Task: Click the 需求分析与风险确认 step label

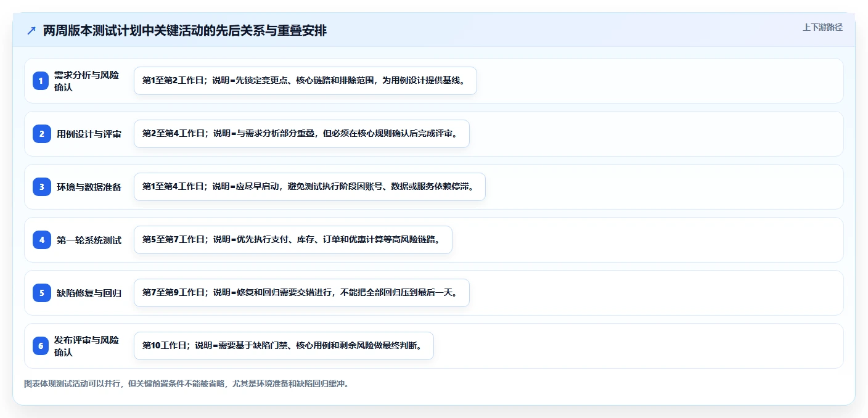Action: pyautogui.click(x=87, y=81)
